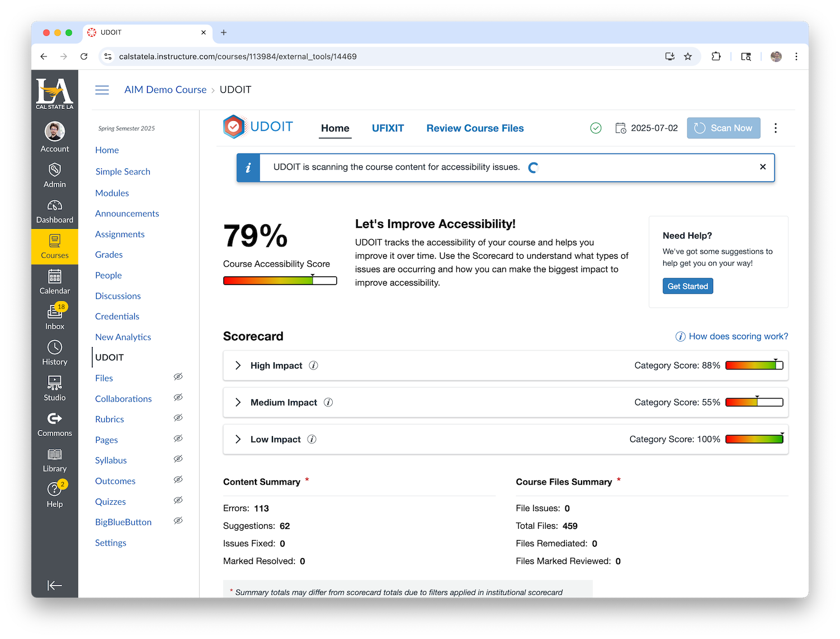
Task: Open the Inbox with 18 notifications
Action: point(54,315)
